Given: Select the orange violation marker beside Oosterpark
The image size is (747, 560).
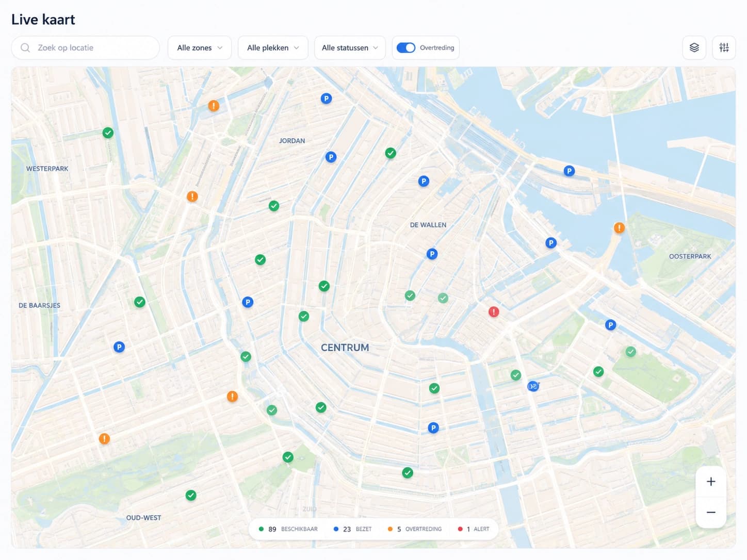Looking at the screenshot, I should pos(619,227).
